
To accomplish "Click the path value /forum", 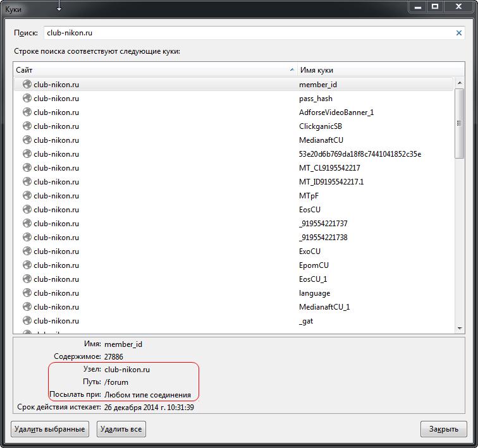I will click(116, 382).
